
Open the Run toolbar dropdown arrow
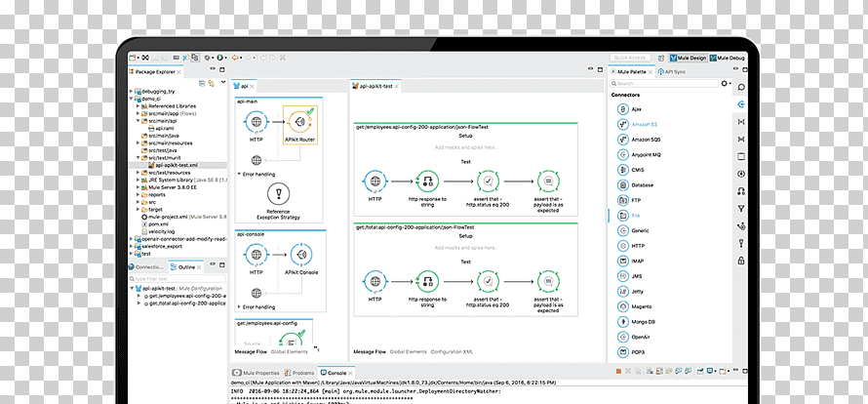coord(226,58)
